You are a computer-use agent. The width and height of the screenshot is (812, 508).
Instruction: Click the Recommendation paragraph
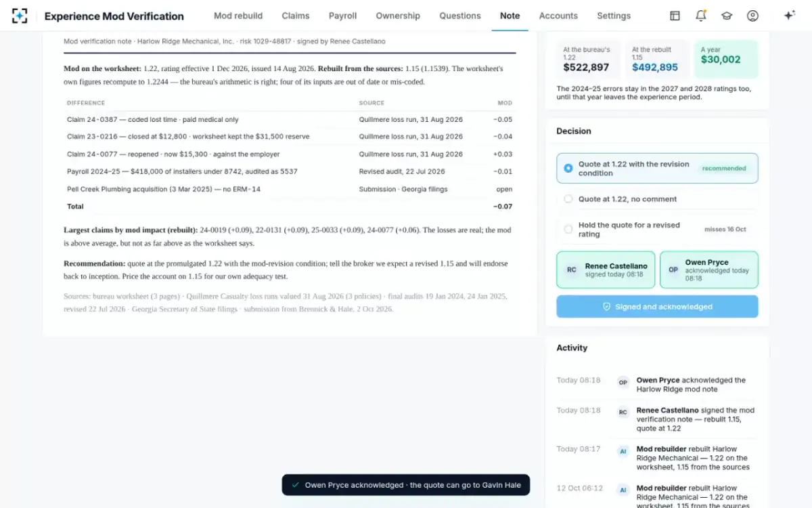pos(290,270)
